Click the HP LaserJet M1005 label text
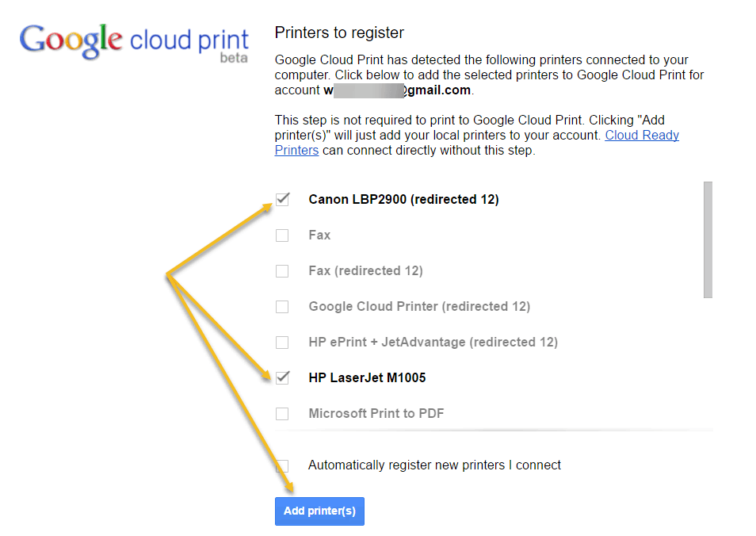Image resolution: width=756 pixels, height=536 pixels. [x=367, y=378]
